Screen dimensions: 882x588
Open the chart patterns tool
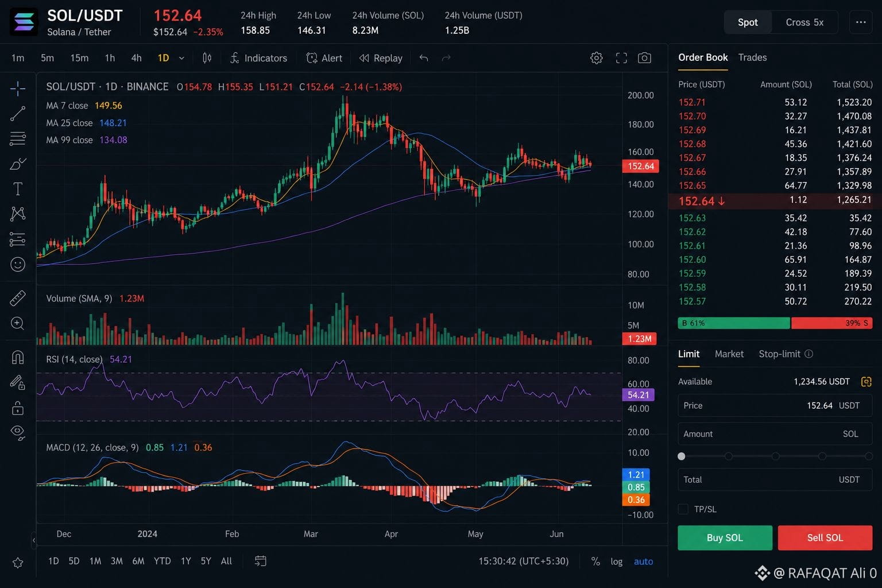(x=18, y=214)
